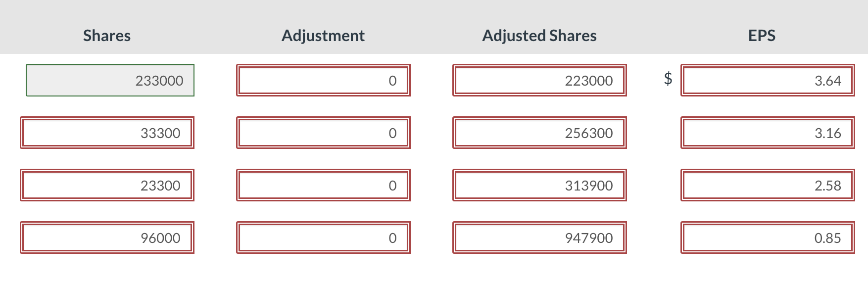Click the Adjusted Shares field containing 947900

click(x=538, y=237)
